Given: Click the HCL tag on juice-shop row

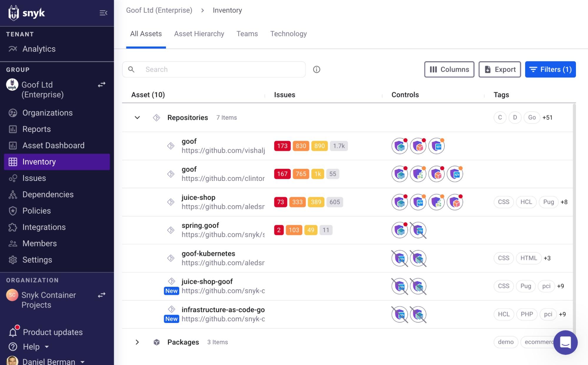Looking at the screenshot, I should click(526, 202).
